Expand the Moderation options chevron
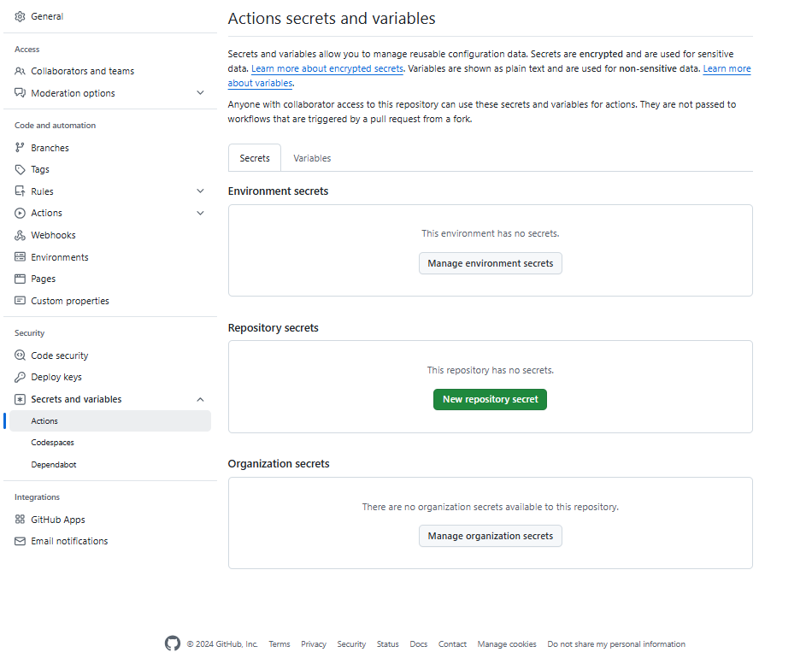The image size is (812, 664). 200,92
